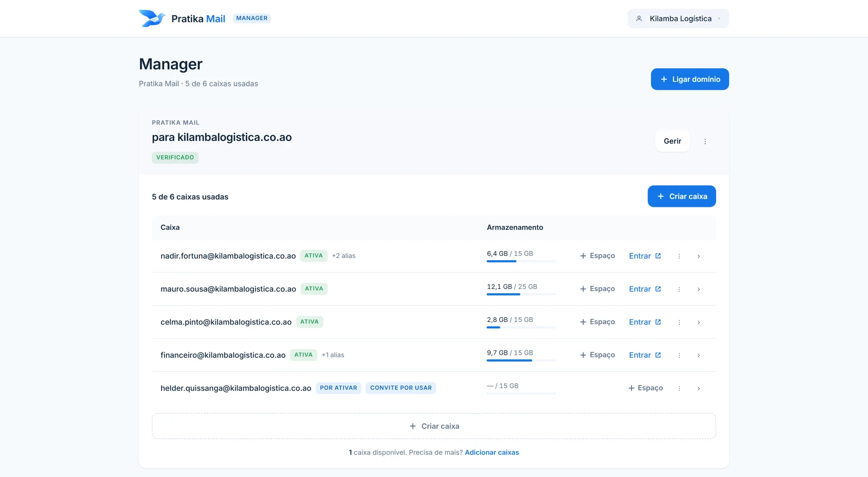Screen dimensions: 868x477
Task: Click the nadir.fortuna 6,4 GB storage bar
Action: point(521,261)
